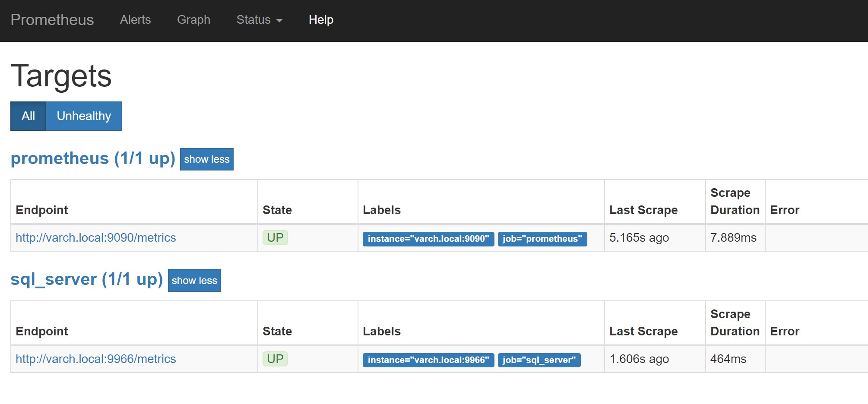This screenshot has height=404, width=868.
Task: Open http://varch.local:9090/metrics endpoint
Action: tap(96, 237)
